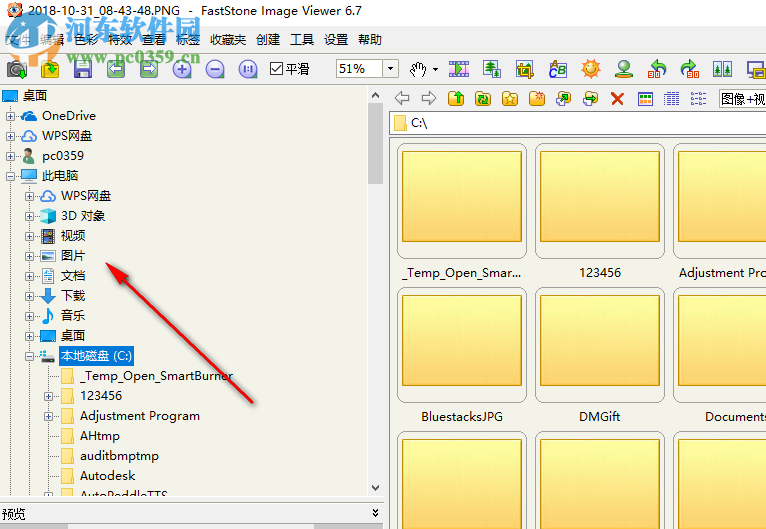
Task: Select AHtmp folder in tree
Action: [100, 436]
